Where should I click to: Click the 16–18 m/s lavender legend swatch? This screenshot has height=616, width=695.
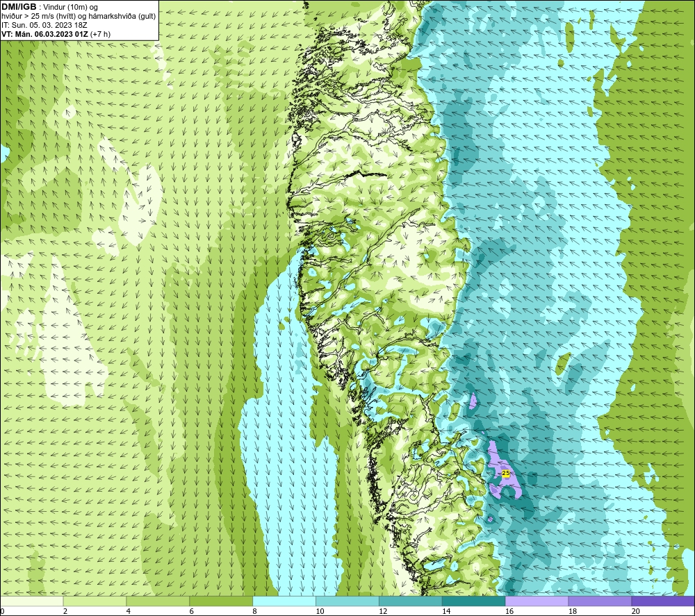click(537, 601)
